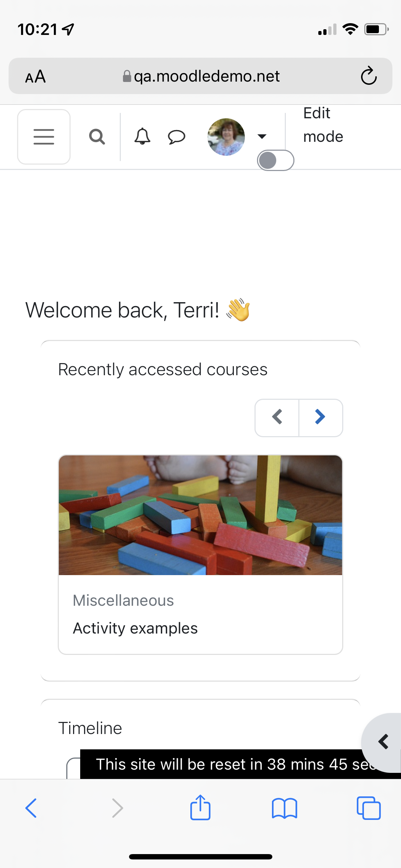This screenshot has height=868, width=401.
Task: Open the hamburger side menu
Action: pyautogui.click(x=44, y=137)
